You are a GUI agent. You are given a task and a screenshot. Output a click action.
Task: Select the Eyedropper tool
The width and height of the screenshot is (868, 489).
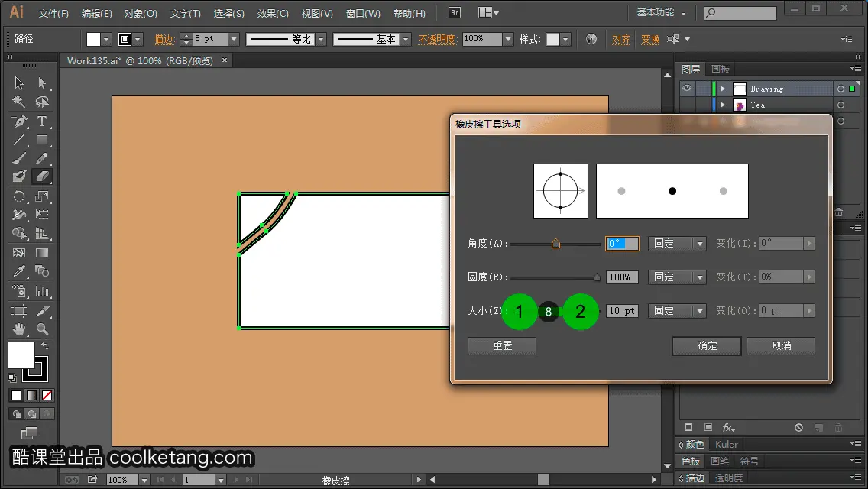point(19,271)
